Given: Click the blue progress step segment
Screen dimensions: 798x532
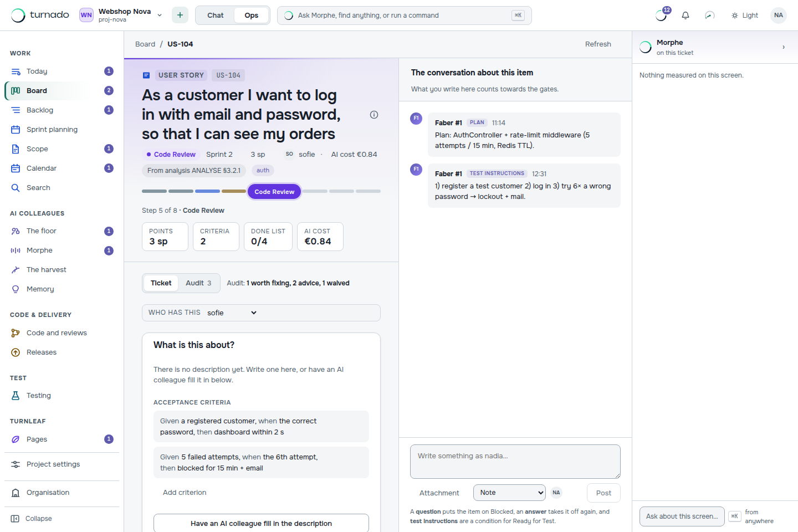Looking at the screenshot, I should [207, 191].
